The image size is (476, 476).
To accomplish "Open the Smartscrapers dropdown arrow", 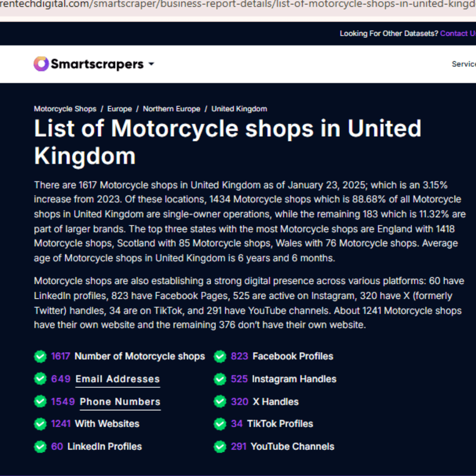I will coord(151,64).
